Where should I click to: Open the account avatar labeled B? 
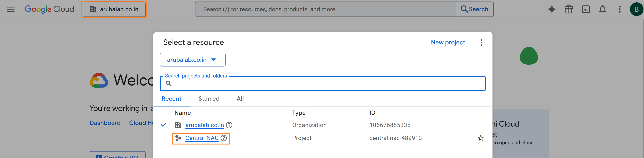(x=637, y=9)
